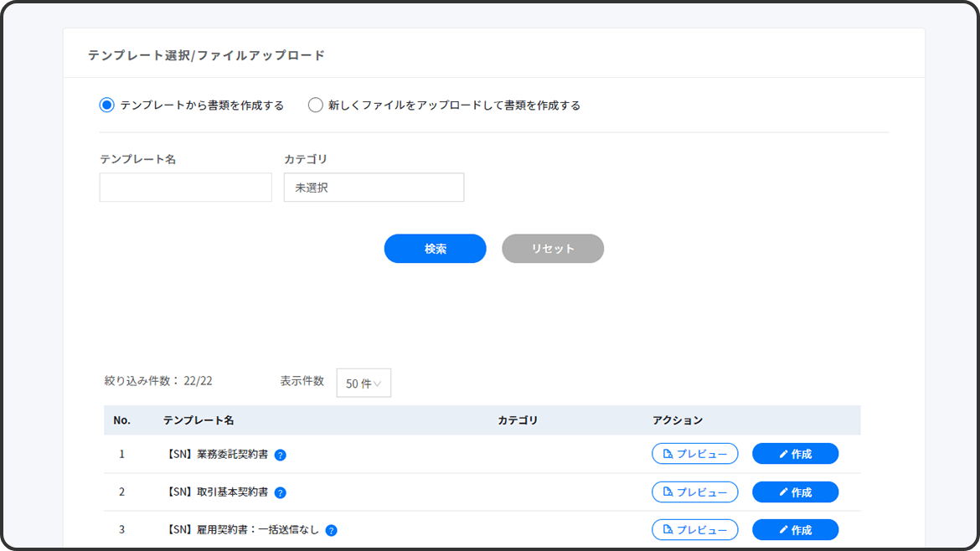Preview the 【SN】業務委託契約書 template
980x551 pixels.
694,454
